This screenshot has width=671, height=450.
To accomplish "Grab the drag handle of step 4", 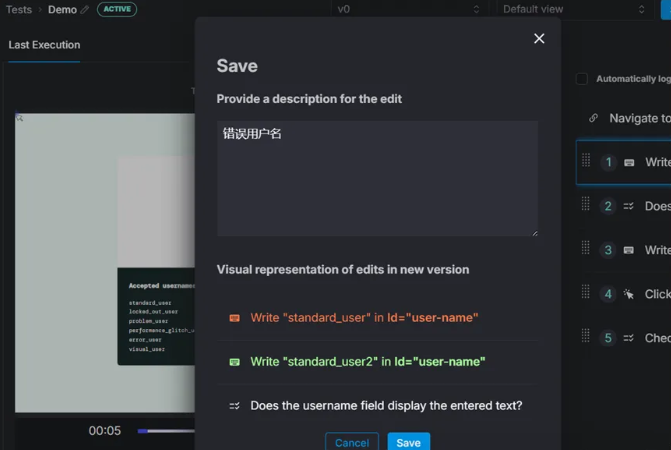I will [586, 292].
